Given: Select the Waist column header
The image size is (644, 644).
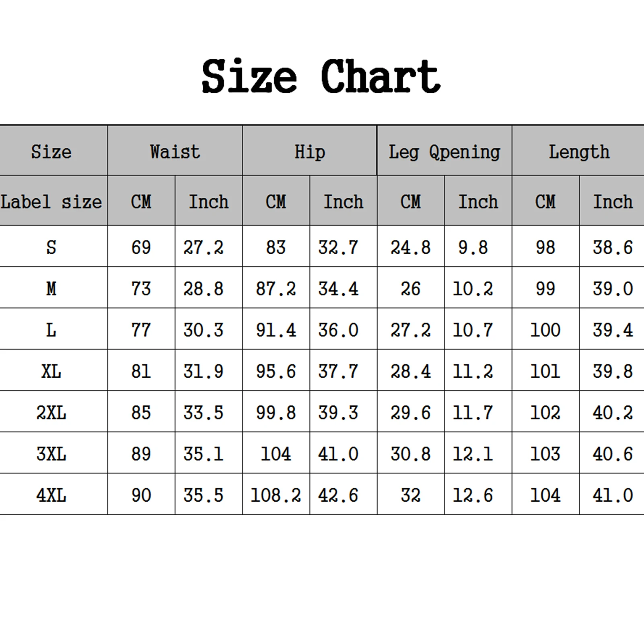Looking at the screenshot, I should 175,152.
